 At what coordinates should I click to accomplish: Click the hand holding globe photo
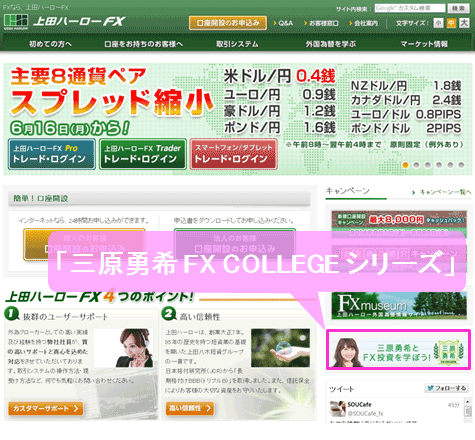(x=280, y=348)
